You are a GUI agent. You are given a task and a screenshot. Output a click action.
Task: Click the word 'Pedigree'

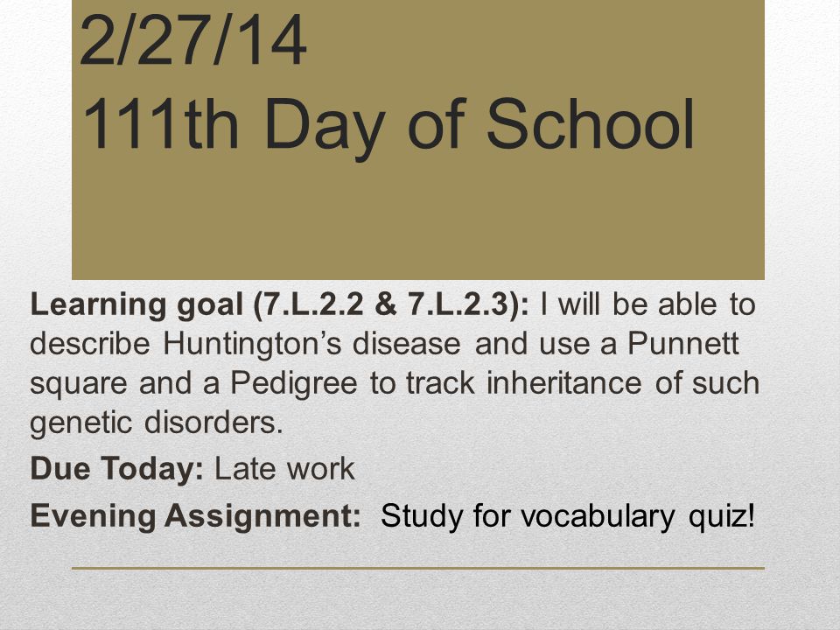click(x=294, y=385)
